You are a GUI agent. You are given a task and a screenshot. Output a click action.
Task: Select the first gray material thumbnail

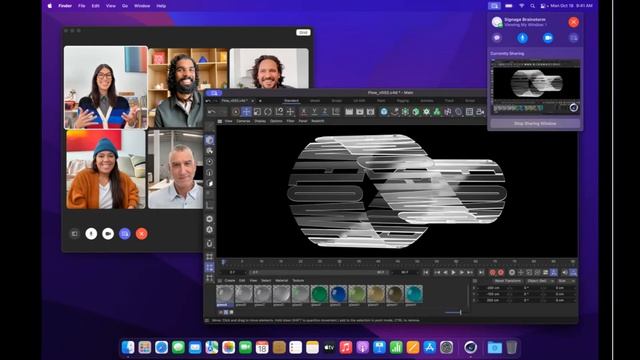click(225, 294)
